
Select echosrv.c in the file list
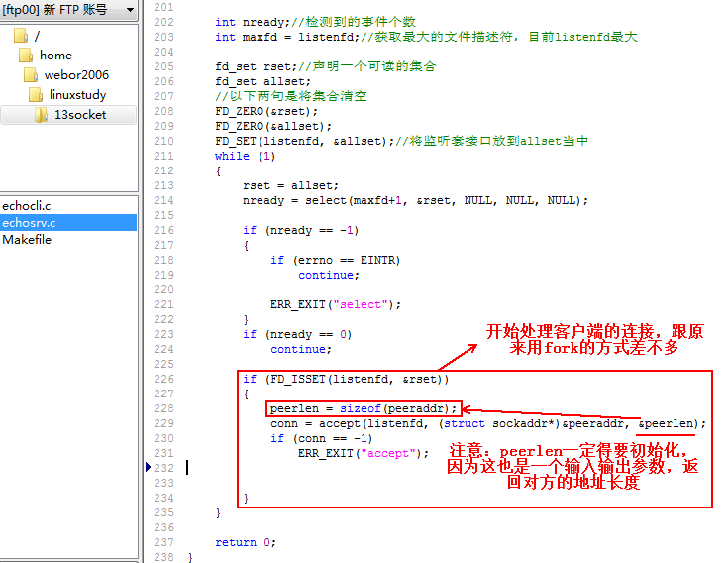68,222
